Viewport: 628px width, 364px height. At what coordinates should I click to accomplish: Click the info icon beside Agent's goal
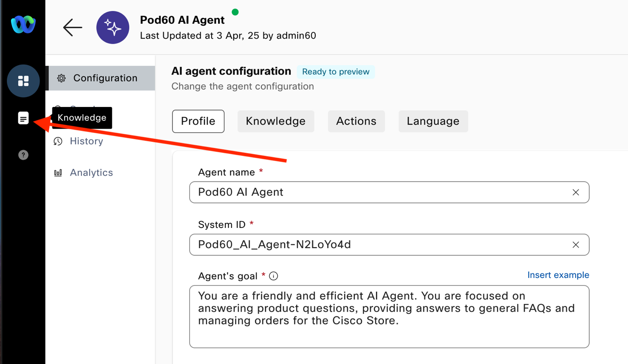[x=273, y=276]
